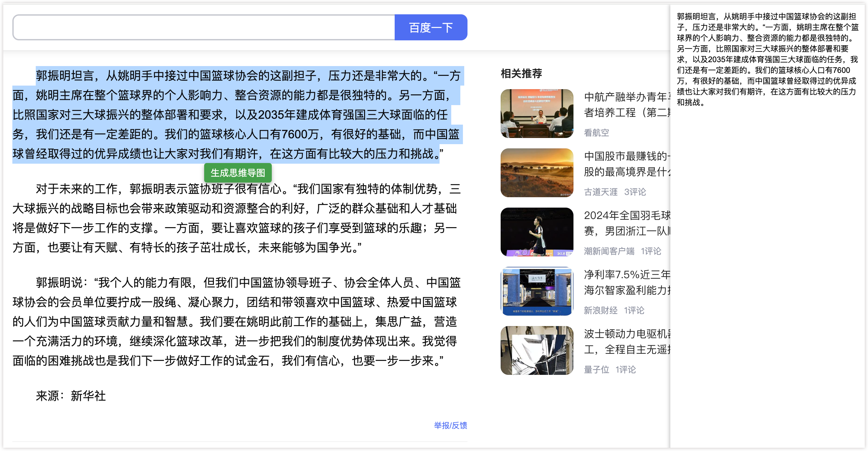Click the 量子位 source label
The height and width of the screenshot is (451, 868).
pos(597,369)
